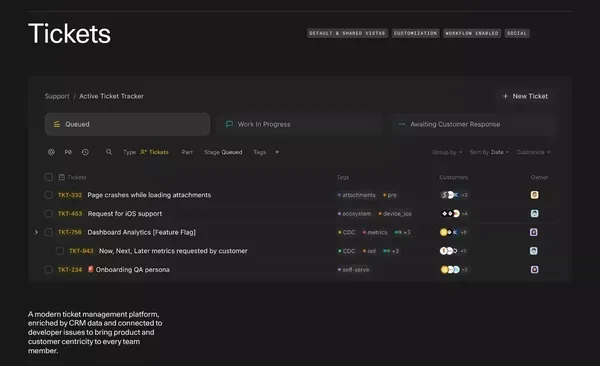Switch to Awaiting Customer Response tab
Screen dimensions: 600x366
473,124
